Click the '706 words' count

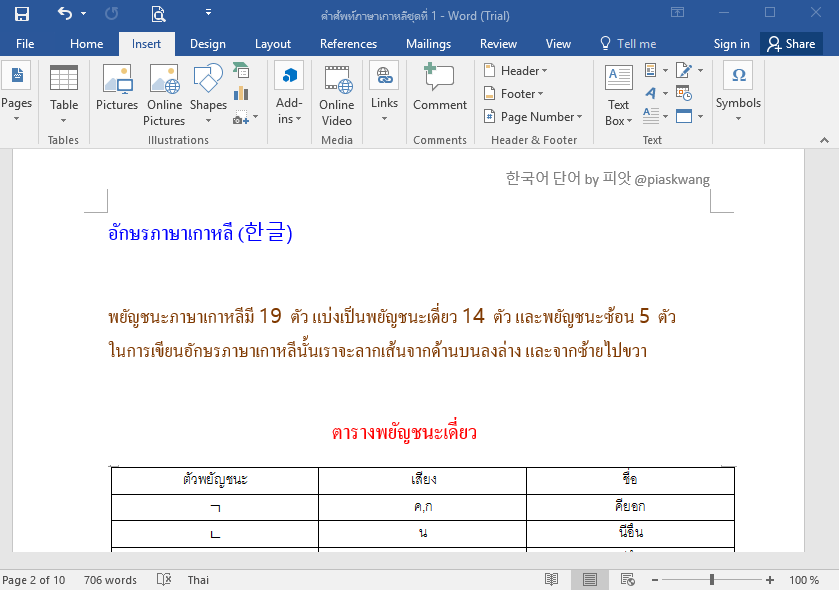(110, 580)
